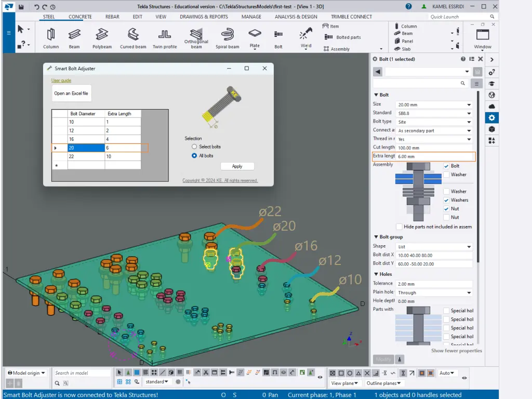This screenshot has width=532, height=399.
Task: Close the Bolt property panel
Action: pos(481,59)
